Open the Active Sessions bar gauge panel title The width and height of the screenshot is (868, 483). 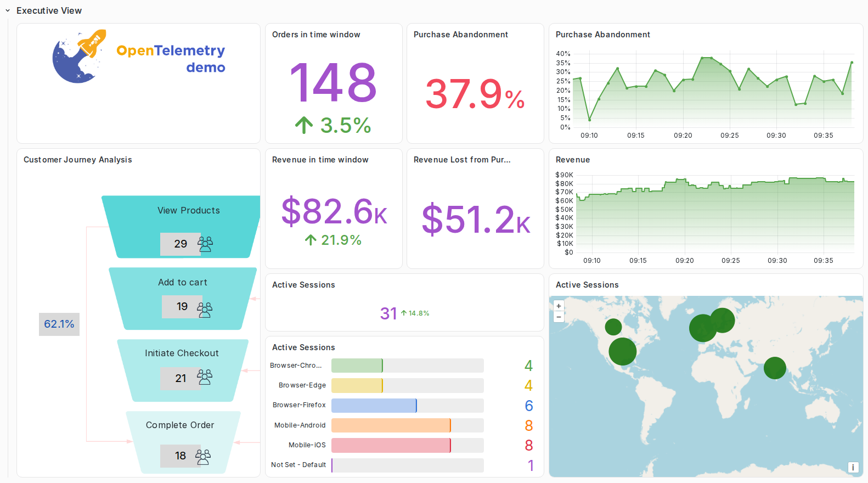click(x=303, y=347)
